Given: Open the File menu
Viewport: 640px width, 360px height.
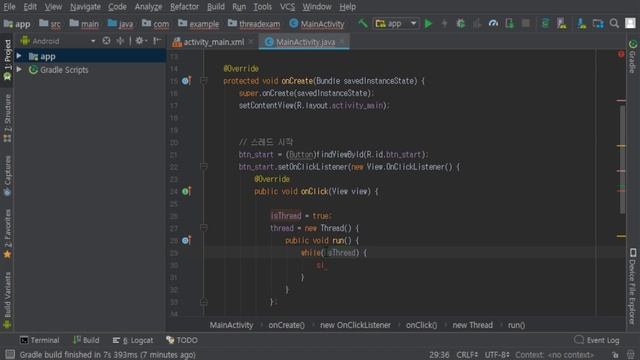Looking at the screenshot, I should [9, 7].
